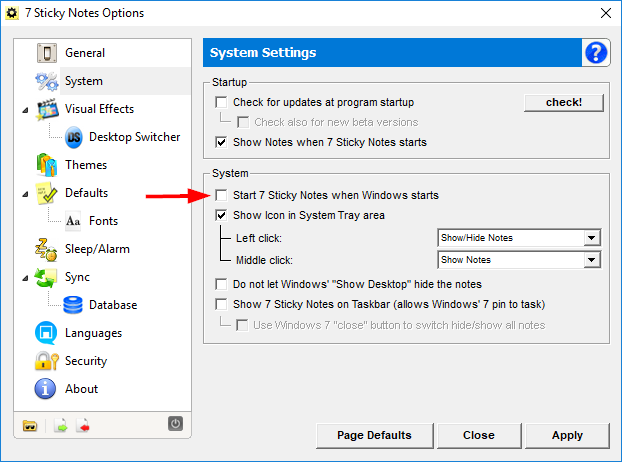Screen dimensions: 622x462
Task: Open the Left click action dropdown
Action: [x=519, y=238]
